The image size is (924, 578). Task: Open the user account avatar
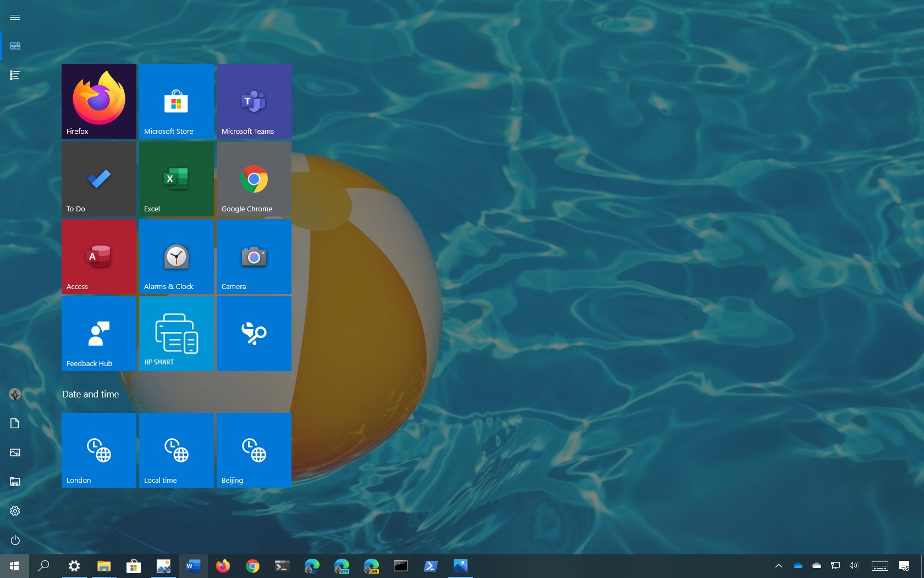(x=15, y=394)
